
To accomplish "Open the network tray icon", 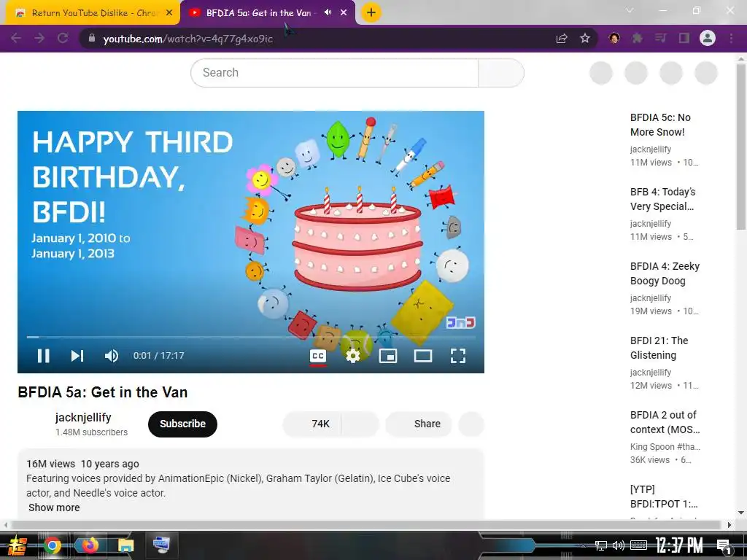I will click(x=601, y=545).
